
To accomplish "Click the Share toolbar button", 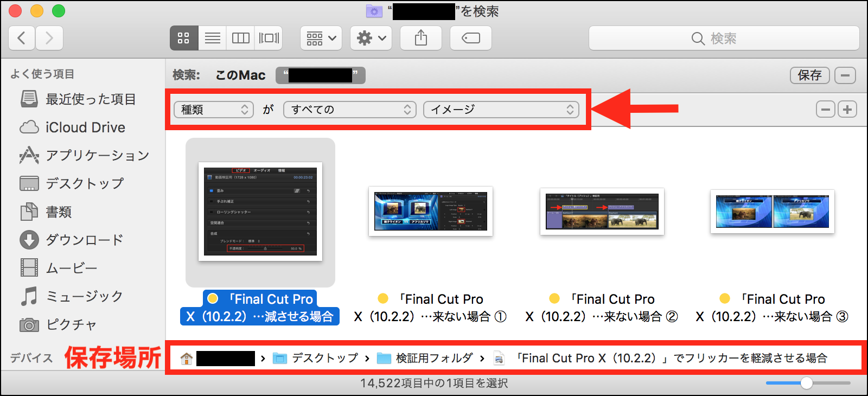I will [x=421, y=38].
